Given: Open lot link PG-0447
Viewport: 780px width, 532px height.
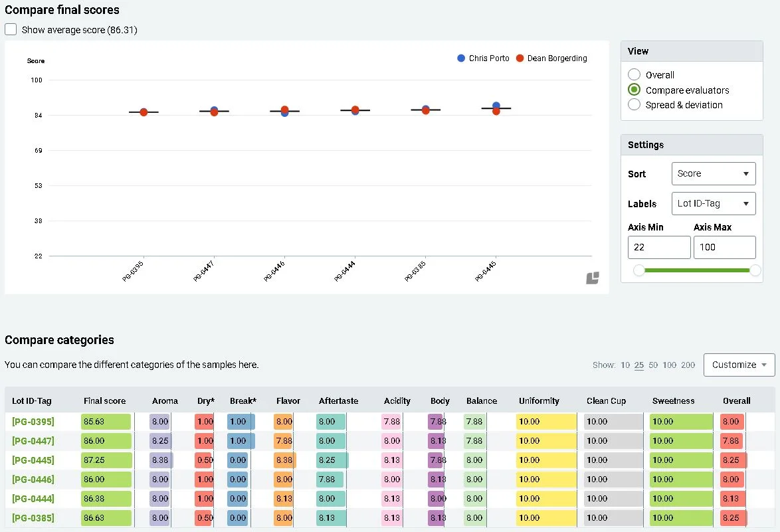Looking at the screenshot, I should pos(33,441).
